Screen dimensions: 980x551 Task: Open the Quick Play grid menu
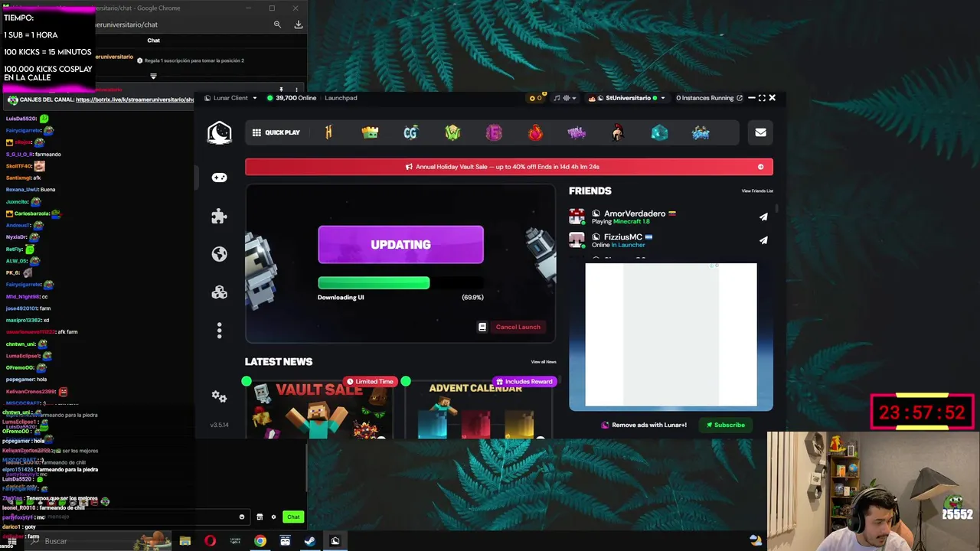tap(276, 132)
